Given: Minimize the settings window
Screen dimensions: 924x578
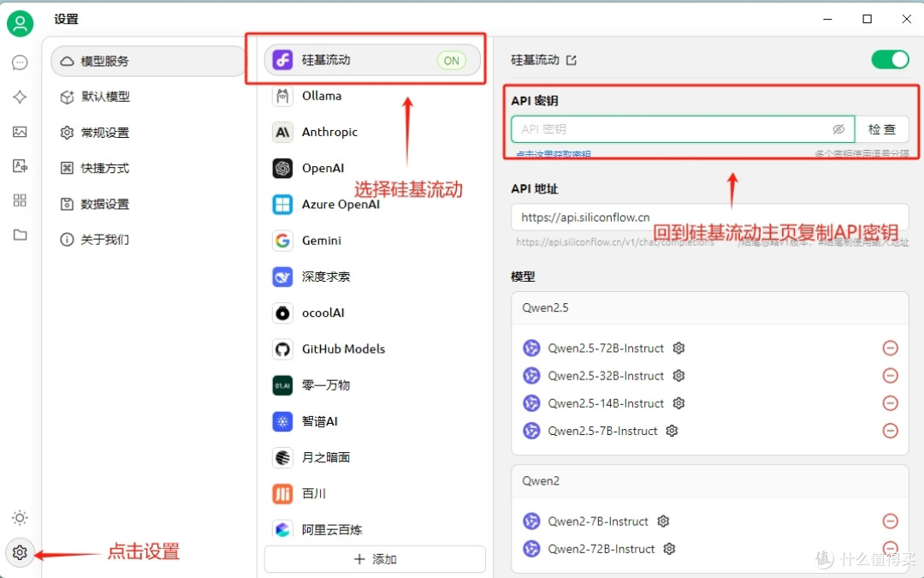Looking at the screenshot, I should (828, 19).
